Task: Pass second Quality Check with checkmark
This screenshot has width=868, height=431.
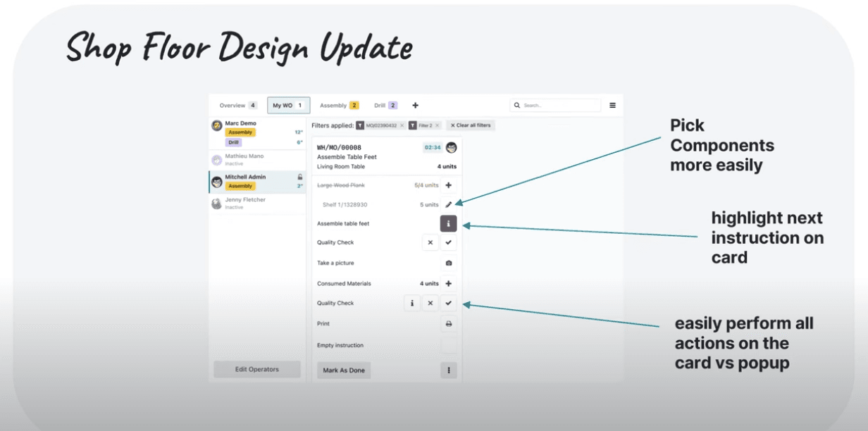Action: coord(449,304)
